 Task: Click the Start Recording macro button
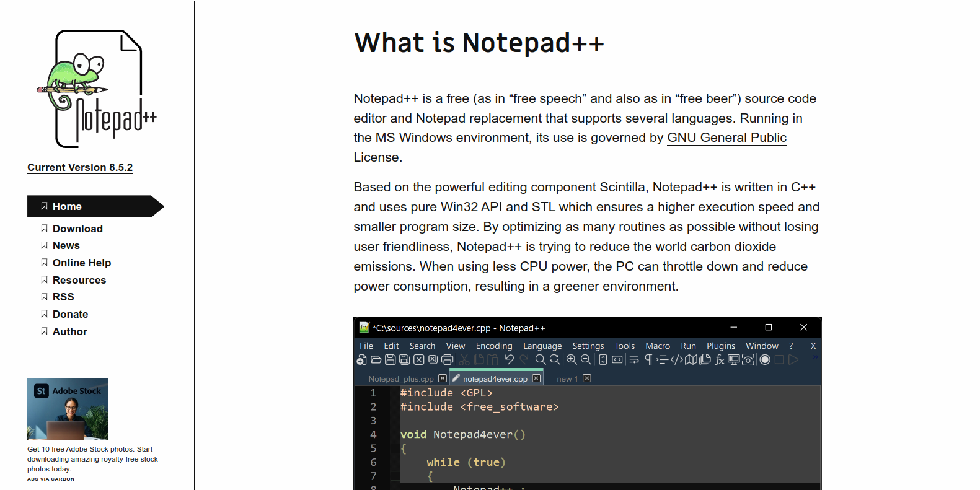coord(765,359)
